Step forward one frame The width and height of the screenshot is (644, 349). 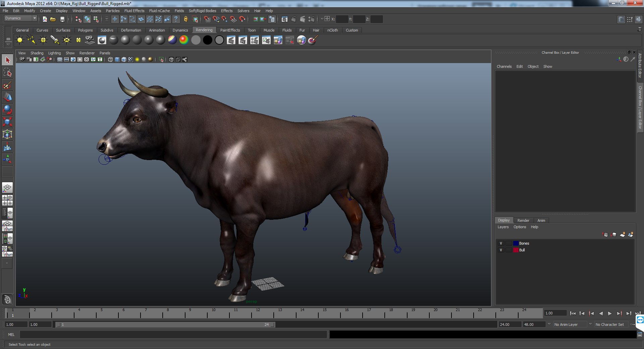pos(629,313)
